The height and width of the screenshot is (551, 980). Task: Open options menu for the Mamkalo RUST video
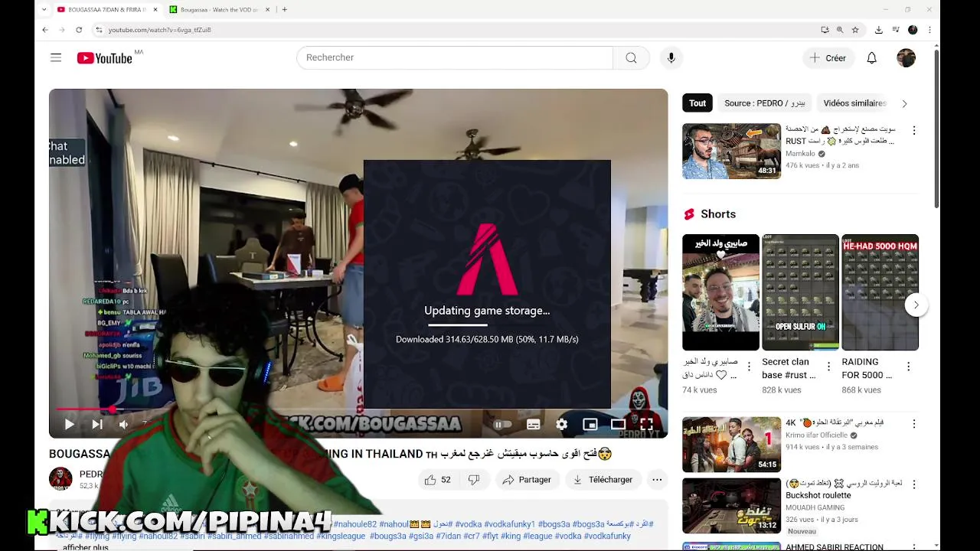coord(913,131)
